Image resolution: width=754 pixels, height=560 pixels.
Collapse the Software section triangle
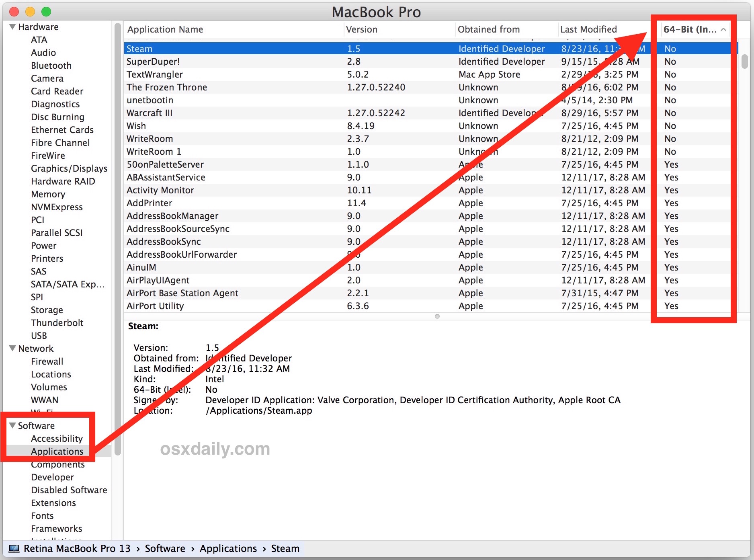tap(12, 425)
